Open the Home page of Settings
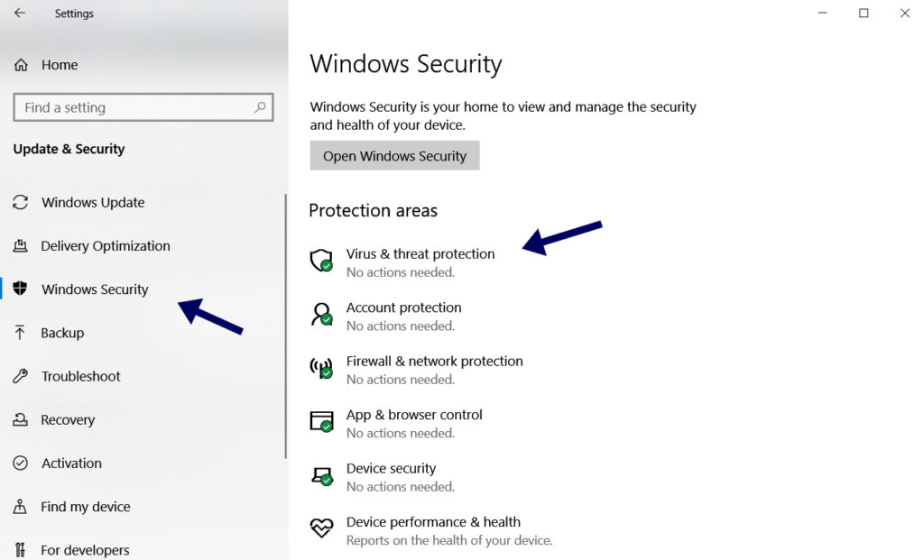The image size is (924, 560). point(60,64)
